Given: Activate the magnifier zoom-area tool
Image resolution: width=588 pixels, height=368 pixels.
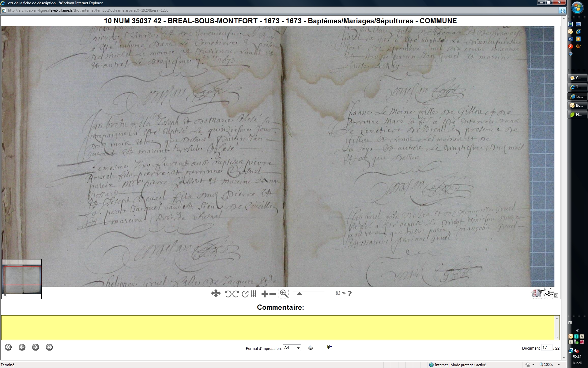Looking at the screenshot, I should click(x=284, y=293).
